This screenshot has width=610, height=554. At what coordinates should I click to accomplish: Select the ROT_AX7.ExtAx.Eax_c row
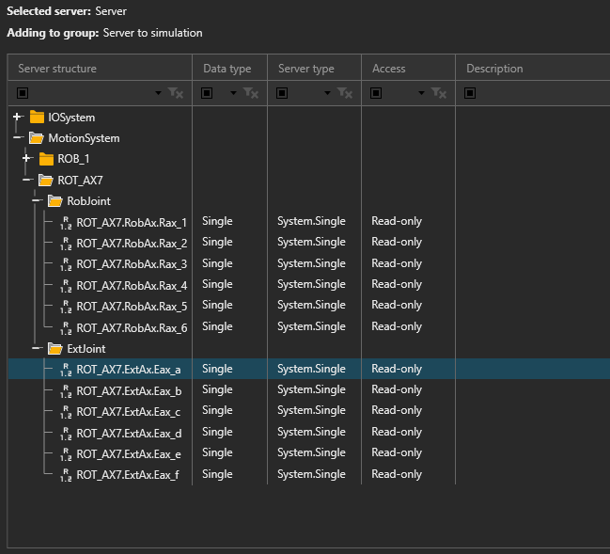[128, 411]
